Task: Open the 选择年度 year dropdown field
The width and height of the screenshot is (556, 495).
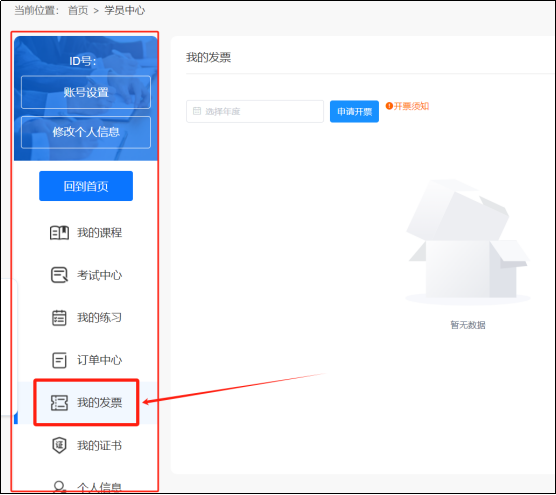Action: point(255,112)
